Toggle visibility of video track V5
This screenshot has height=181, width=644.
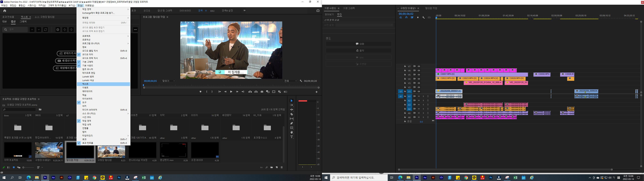click(419, 75)
